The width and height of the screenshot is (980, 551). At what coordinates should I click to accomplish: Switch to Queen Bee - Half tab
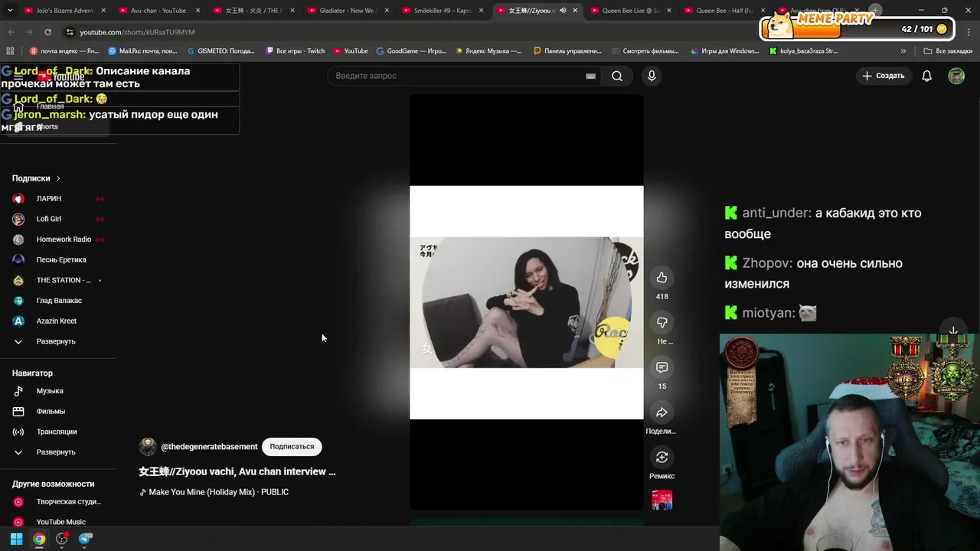[x=725, y=11]
